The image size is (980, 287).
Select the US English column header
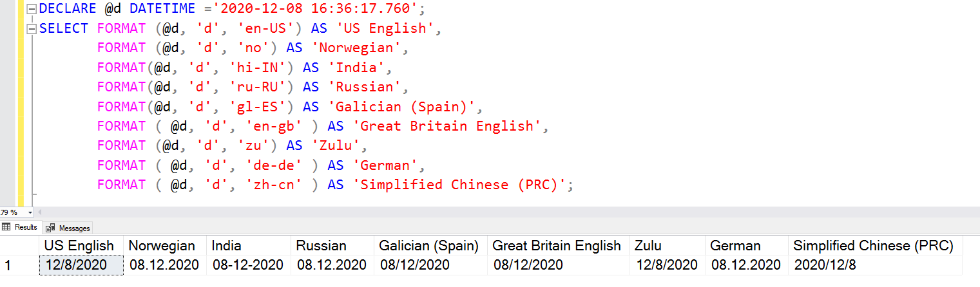pos(81,246)
